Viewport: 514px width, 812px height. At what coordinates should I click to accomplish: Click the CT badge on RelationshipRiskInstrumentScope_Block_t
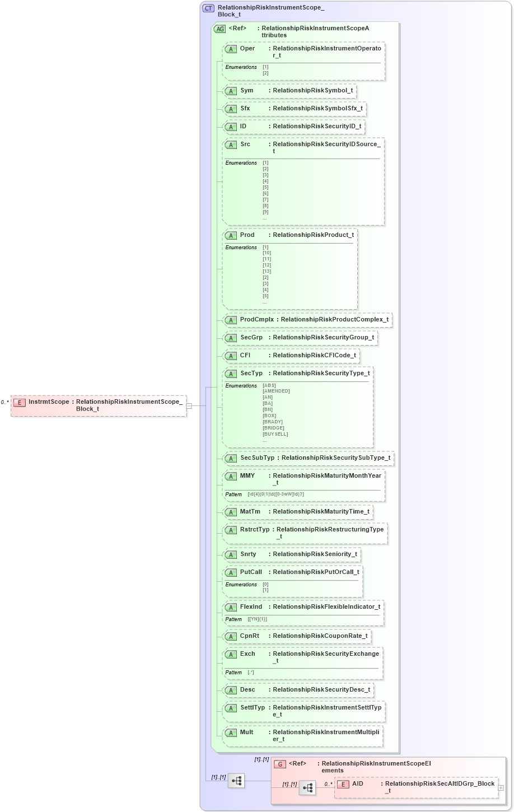click(x=208, y=8)
